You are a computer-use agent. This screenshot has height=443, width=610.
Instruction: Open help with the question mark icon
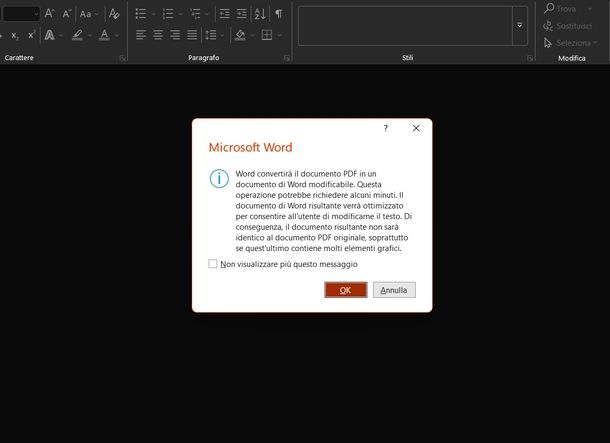click(386, 128)
